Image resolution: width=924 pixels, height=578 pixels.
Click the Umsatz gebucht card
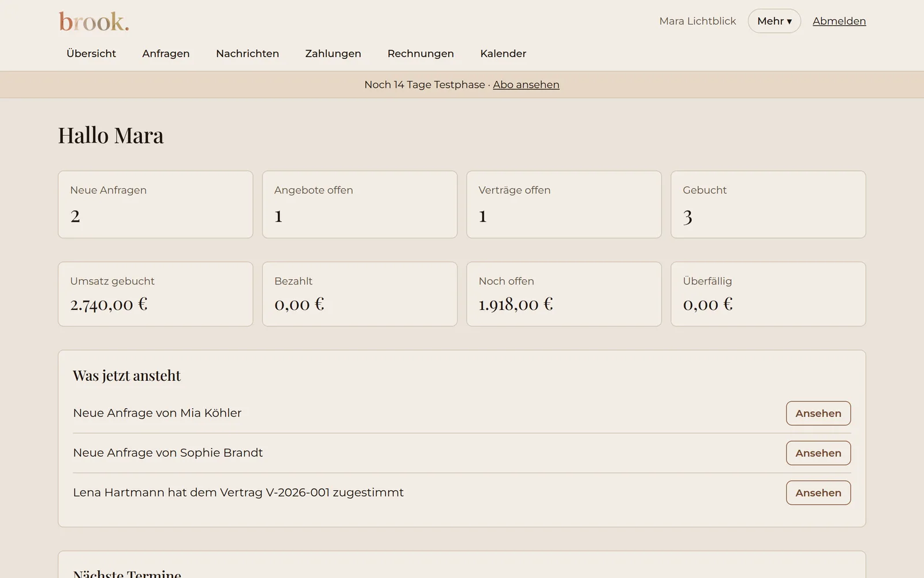[x=155, y=294]
